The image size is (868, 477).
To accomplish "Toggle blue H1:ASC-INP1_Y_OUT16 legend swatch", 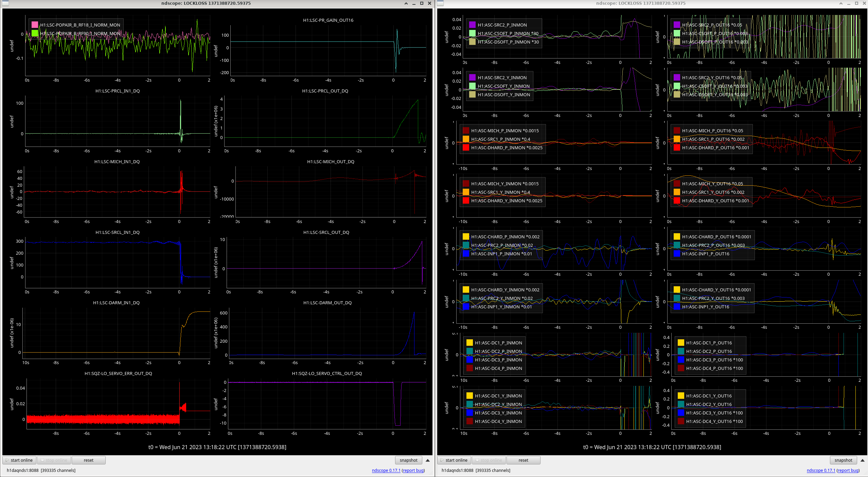I will click(677, 307).
